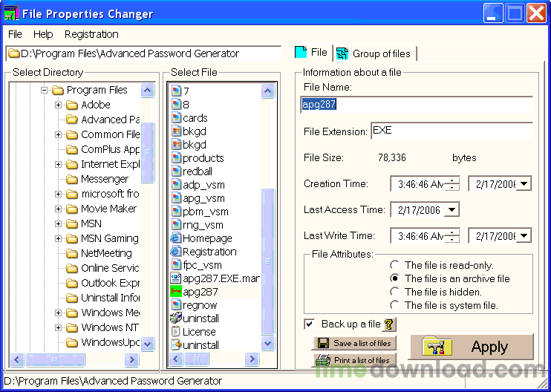The height and width of the screenshot is (392, 551).
Task: Select 'The file is read-only' radio button
Action: point(395,265)
